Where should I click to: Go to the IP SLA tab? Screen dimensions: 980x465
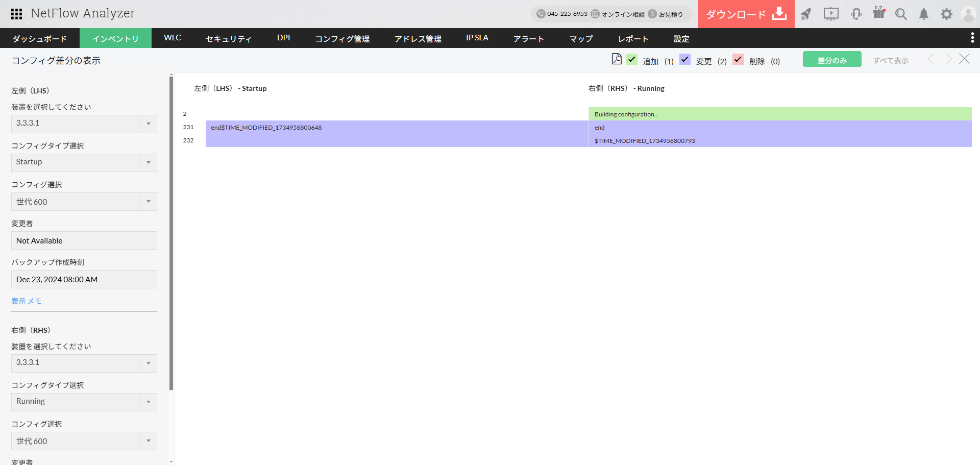[x=477, y=38]
